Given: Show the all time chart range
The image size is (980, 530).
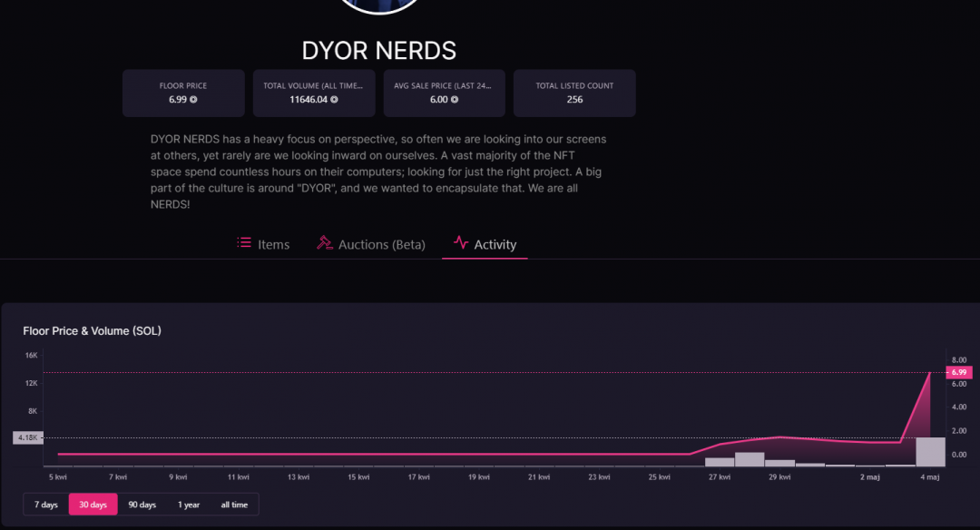Looking at the screenshot, I should point(234,505).
